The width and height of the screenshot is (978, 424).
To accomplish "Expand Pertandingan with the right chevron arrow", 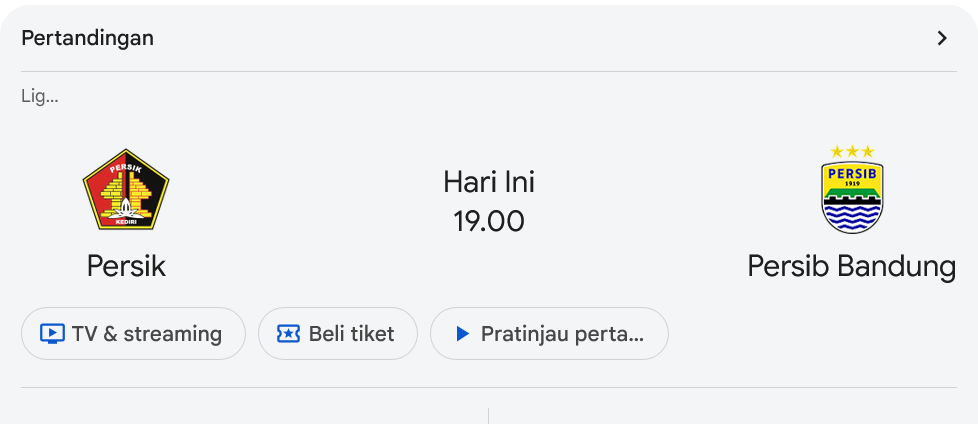I will pos(941,39).
